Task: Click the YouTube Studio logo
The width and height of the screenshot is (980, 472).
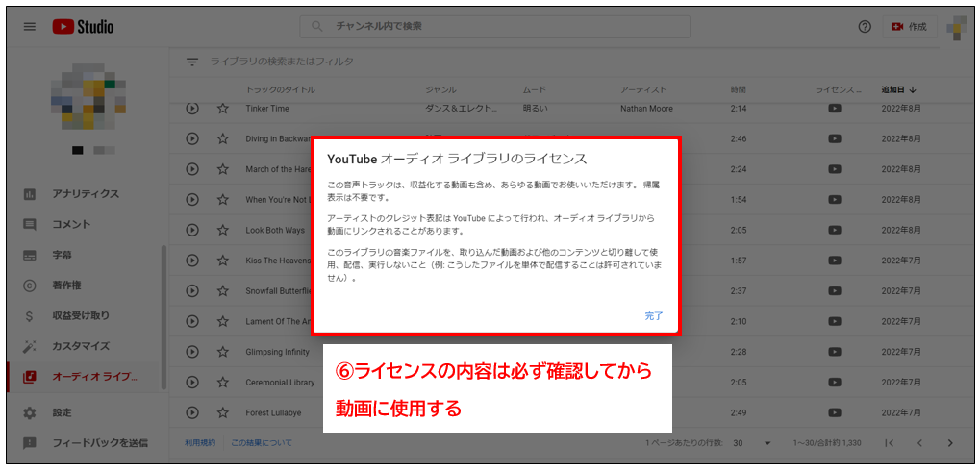Action: 83,27
